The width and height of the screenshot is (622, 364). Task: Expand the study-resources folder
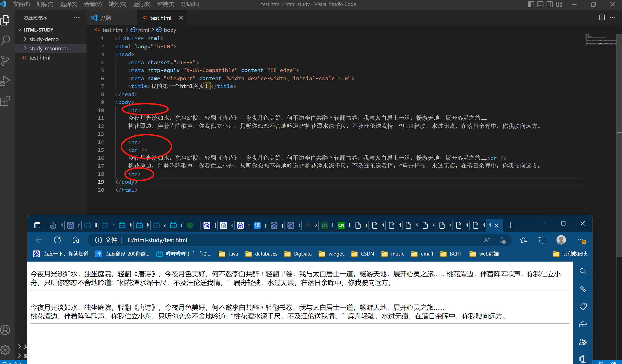[48, 48]
